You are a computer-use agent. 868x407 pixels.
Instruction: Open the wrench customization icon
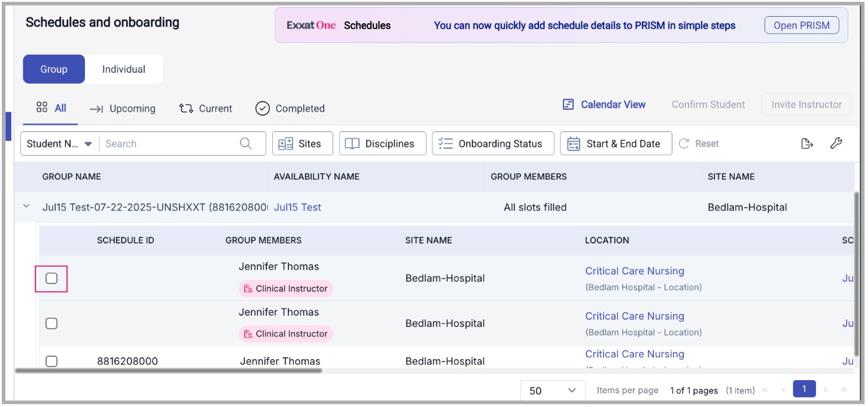click(836, 143)
